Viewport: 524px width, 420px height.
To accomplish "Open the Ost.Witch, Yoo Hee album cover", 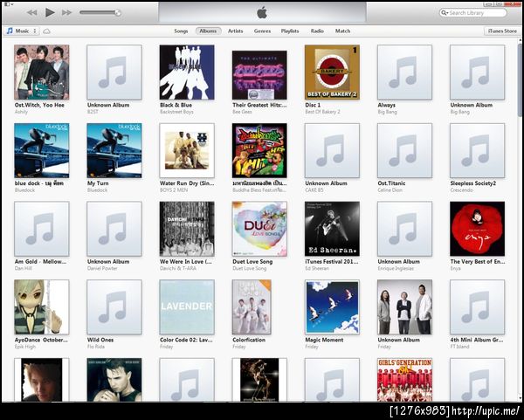I will click(42, 72).
